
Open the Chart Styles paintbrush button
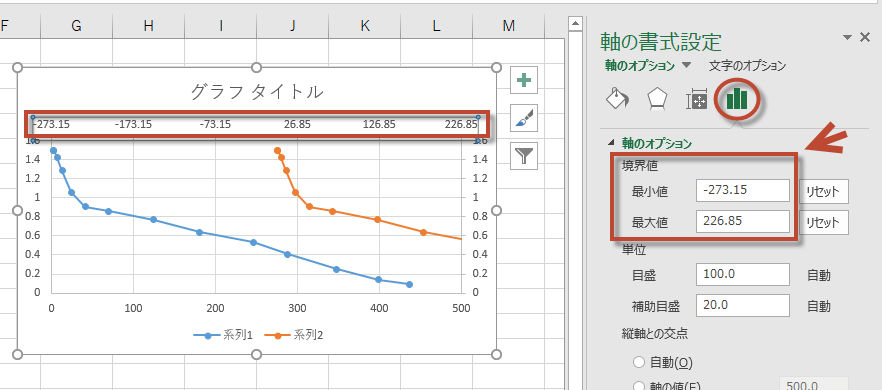[524, 118]
